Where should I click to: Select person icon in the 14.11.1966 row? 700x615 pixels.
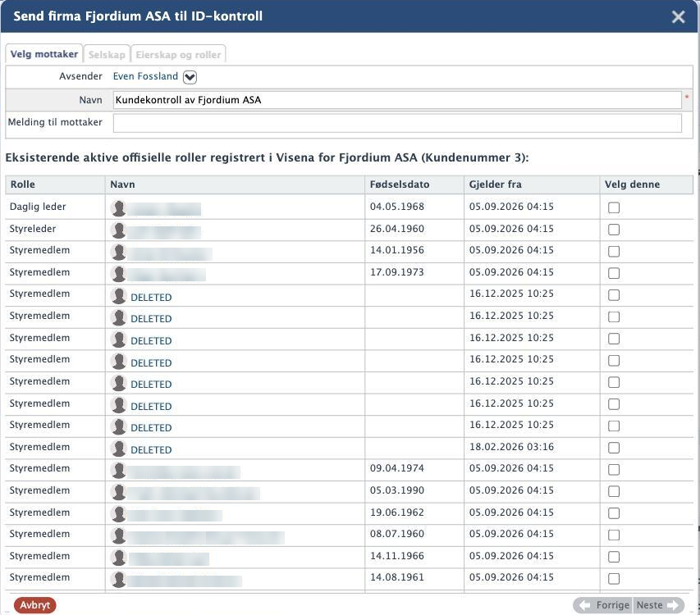119,558
